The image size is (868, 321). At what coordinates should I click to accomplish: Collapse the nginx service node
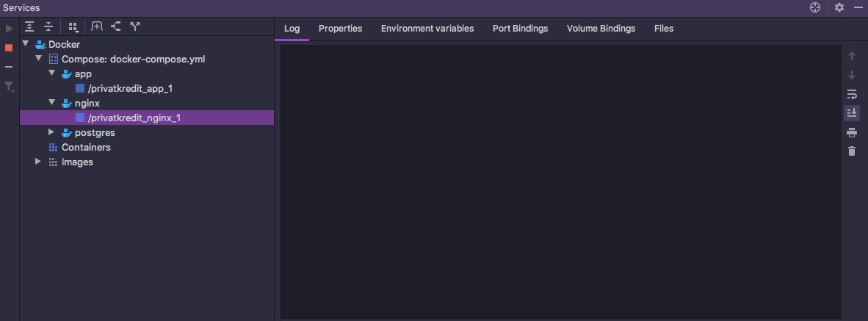(52, 102)
